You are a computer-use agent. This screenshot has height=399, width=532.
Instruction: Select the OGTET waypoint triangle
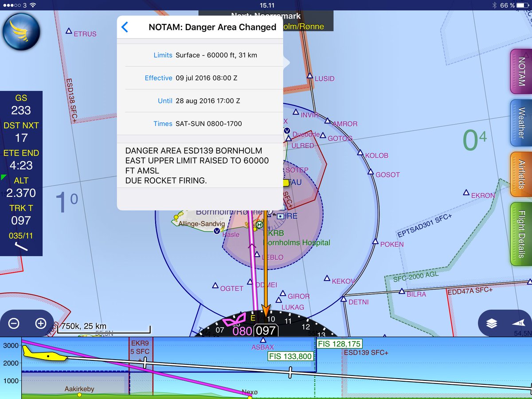point(215,286)
